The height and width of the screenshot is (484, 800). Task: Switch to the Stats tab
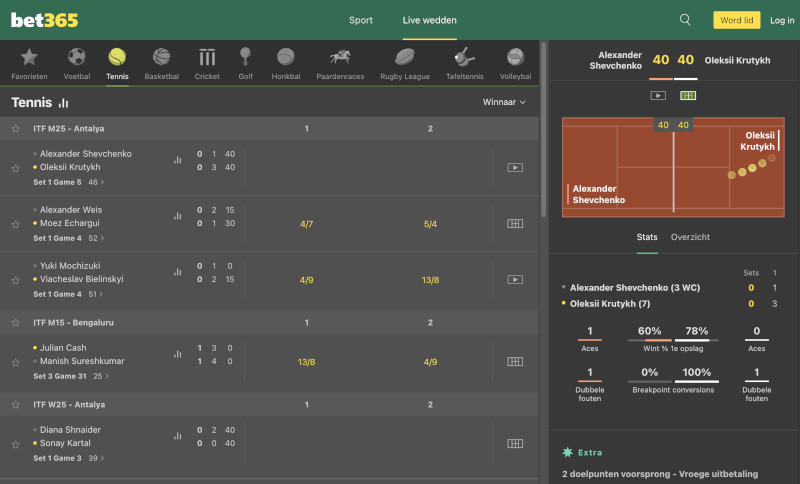[647, 237]
